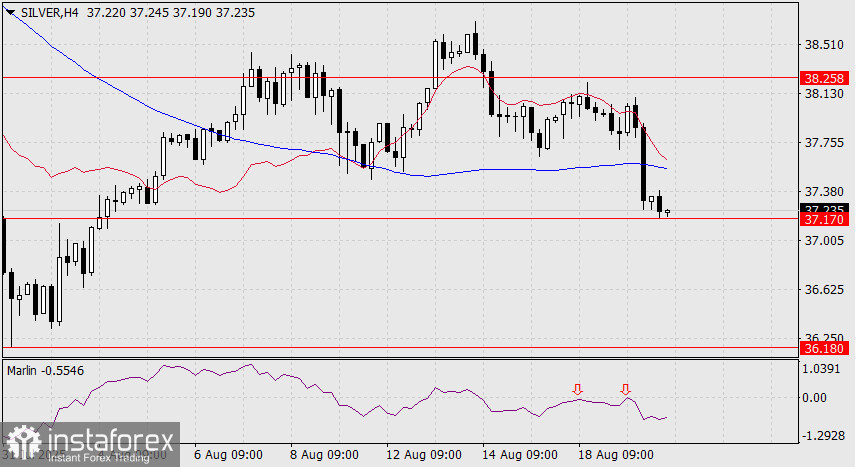Select the 38.258 red price label
Screen dimensions: 855x467
tap(824, 78)
